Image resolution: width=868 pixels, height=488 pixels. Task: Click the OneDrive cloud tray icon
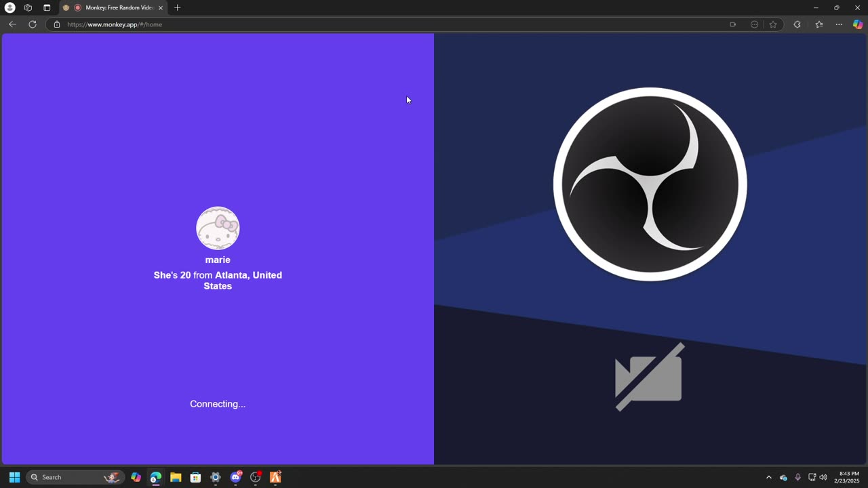click(x=783, y=477)
